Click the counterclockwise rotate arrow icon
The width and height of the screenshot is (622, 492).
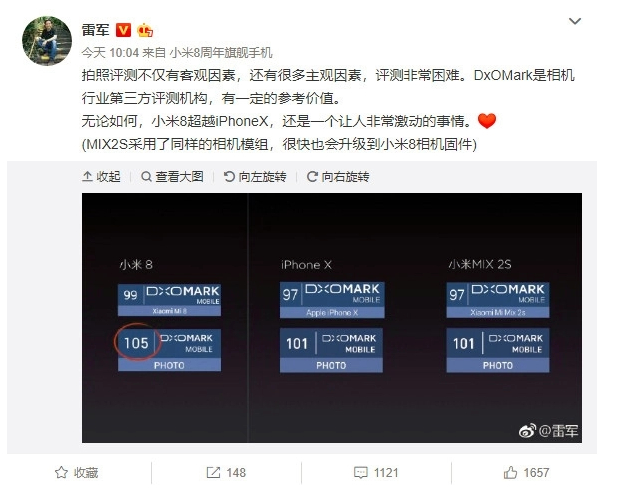click(x=229, y=177)
